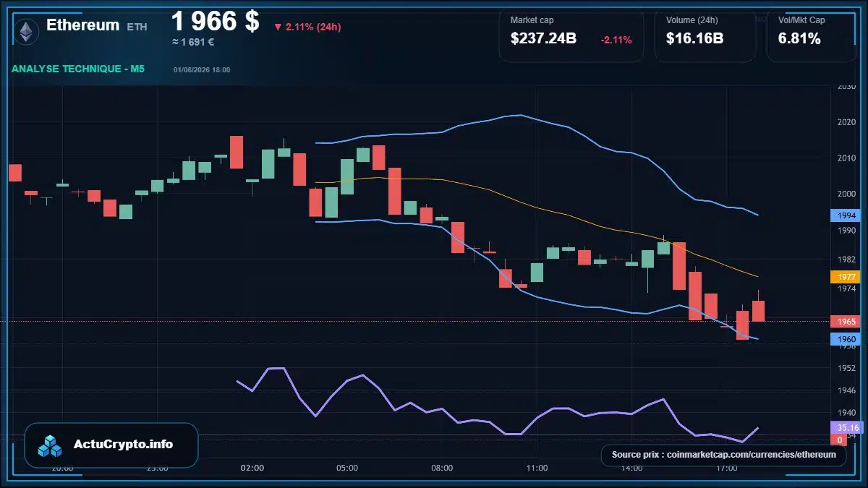Click the Volume (24h) $16.16B value
The height and width of the screenshot is (488, 868).
(x=694, y=39)
